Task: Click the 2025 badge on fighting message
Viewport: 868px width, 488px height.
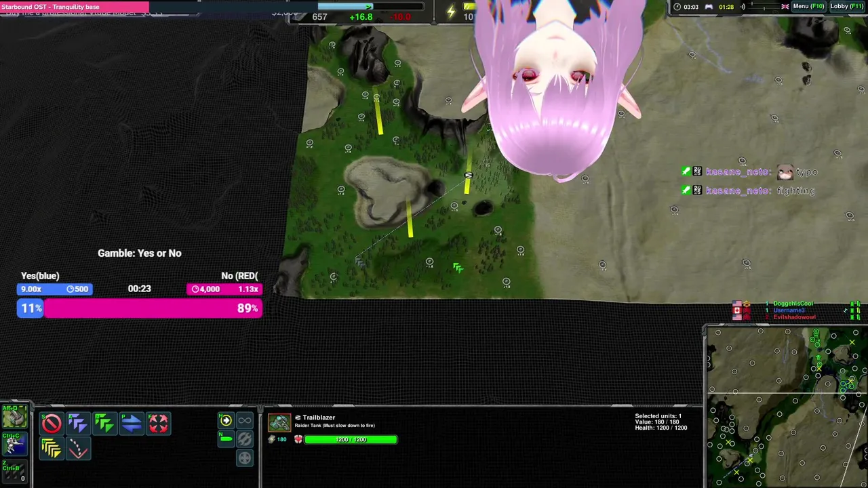Action: [697, 191]
